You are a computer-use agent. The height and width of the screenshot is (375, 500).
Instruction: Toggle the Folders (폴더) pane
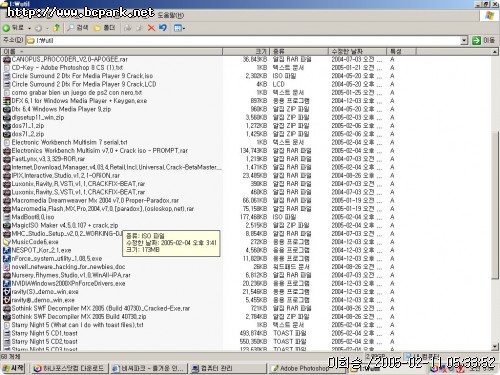pos(104,28)
